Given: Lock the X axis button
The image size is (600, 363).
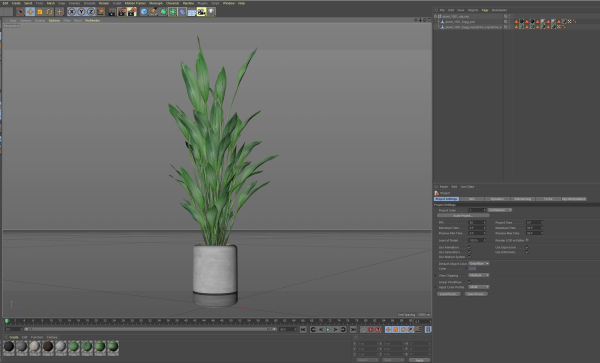Looking at the screenshot, I should point(72,12).
